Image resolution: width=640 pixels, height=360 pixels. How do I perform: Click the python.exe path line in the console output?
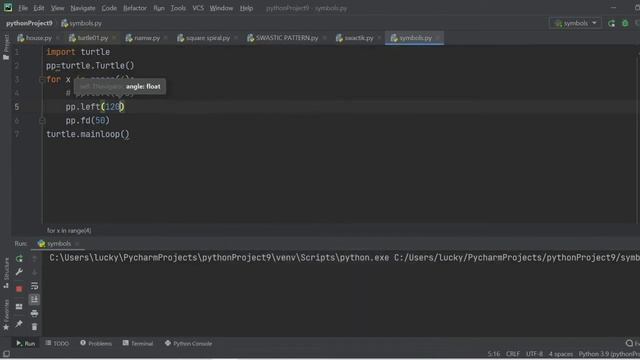pos(344,258)
